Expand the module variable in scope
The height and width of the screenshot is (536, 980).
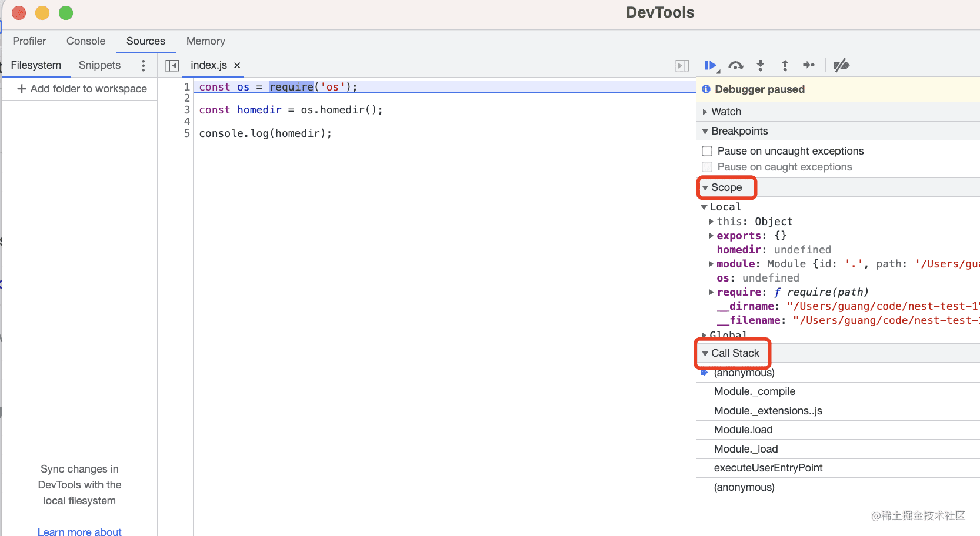click(711, 264)
